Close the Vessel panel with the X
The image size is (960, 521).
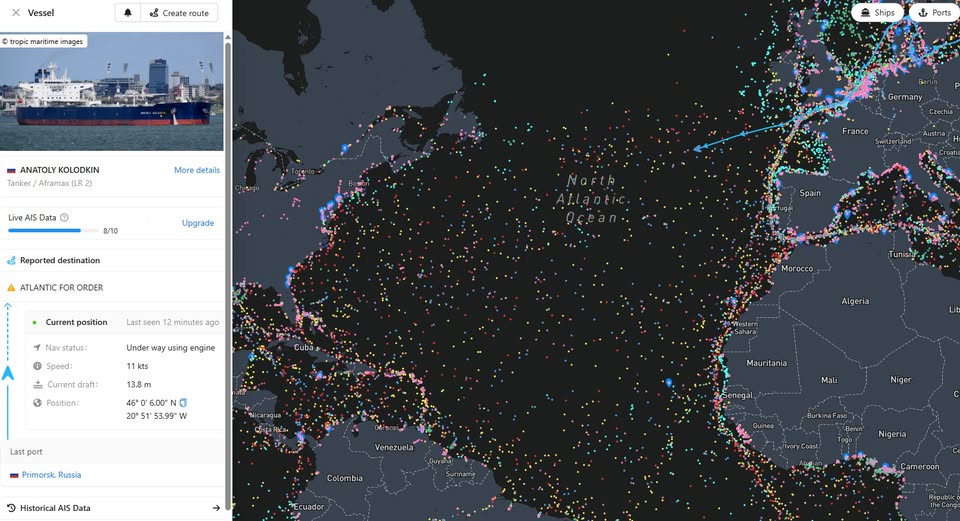pyautogui.click(x=16, y=12)
